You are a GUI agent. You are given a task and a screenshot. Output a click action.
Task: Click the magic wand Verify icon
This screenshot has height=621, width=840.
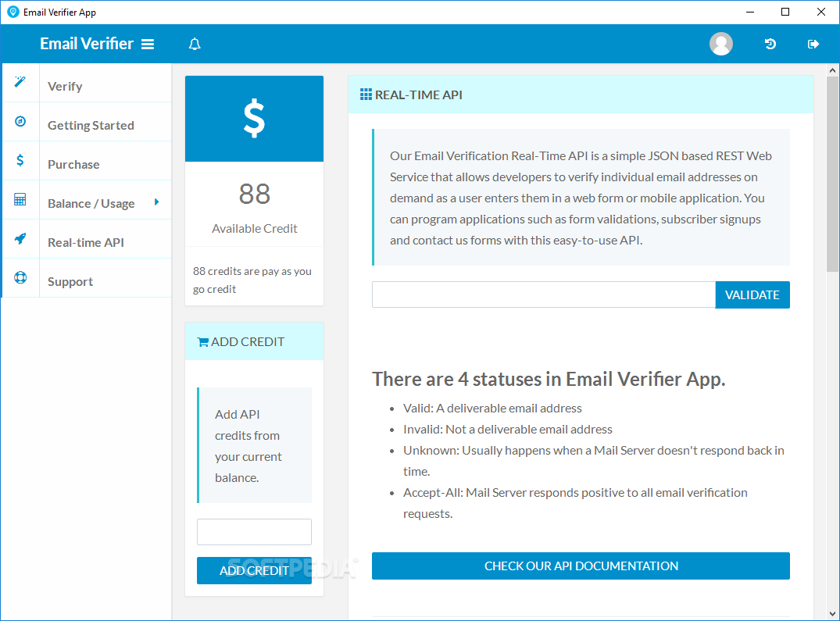(x=20, y=82)
